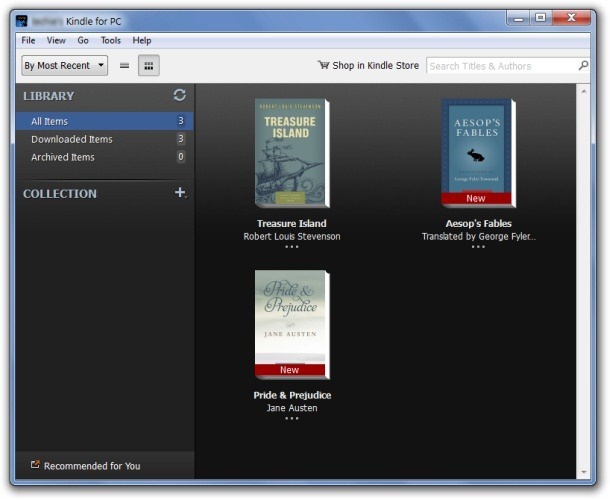Open options dots under Treasure Island
Viewport: 610px width, 500px height.
pyautogui.click(x=292, y=247)
